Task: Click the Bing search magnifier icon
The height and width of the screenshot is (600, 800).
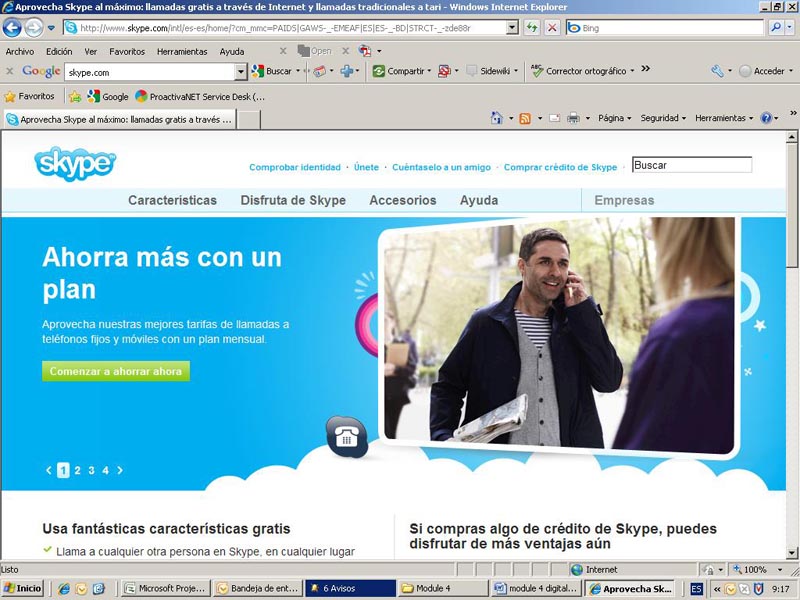Action: click(x=776, y=28)
